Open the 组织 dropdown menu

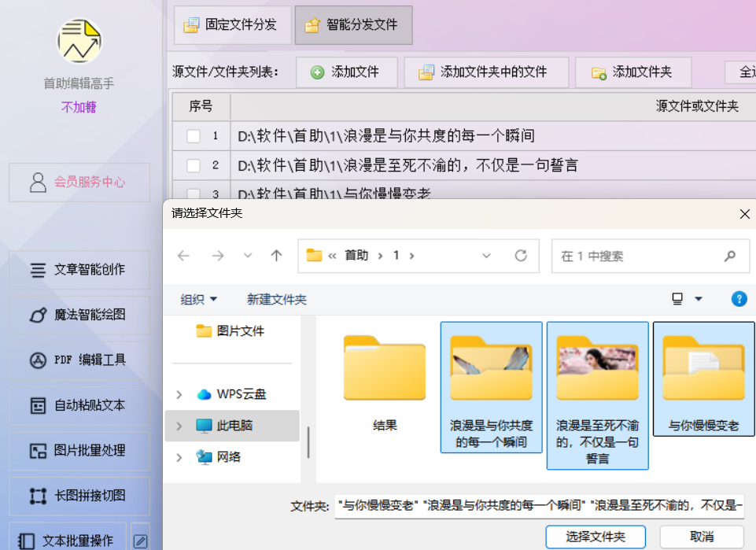199,300
